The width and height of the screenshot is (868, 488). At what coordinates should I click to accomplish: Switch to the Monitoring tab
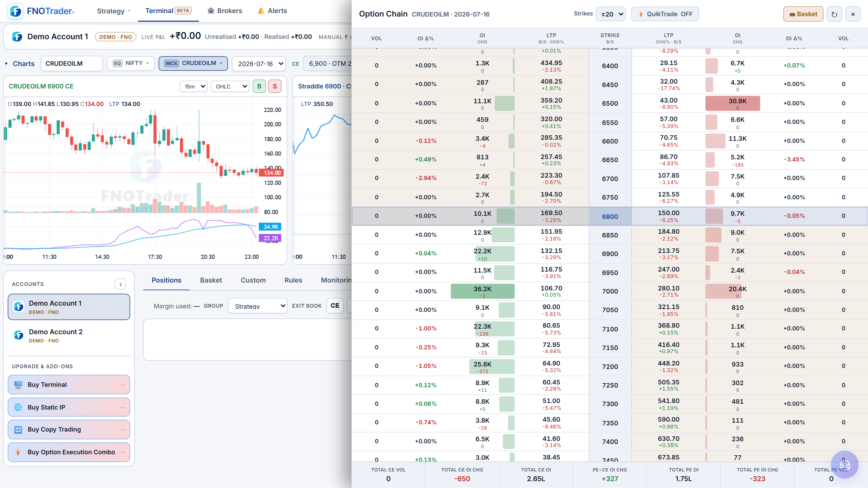click(x=336, y=280)
